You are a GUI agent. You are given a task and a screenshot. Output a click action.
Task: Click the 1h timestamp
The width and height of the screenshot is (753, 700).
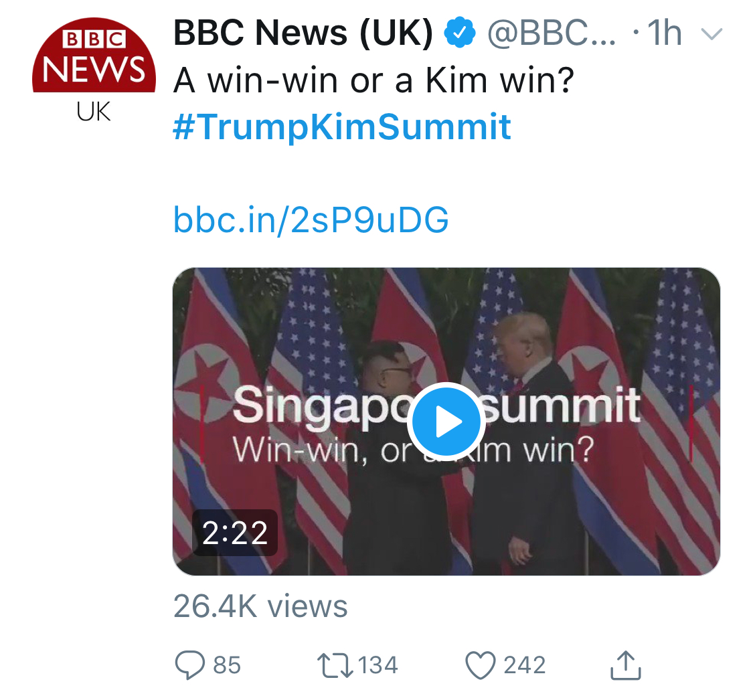tap(664, 33)
